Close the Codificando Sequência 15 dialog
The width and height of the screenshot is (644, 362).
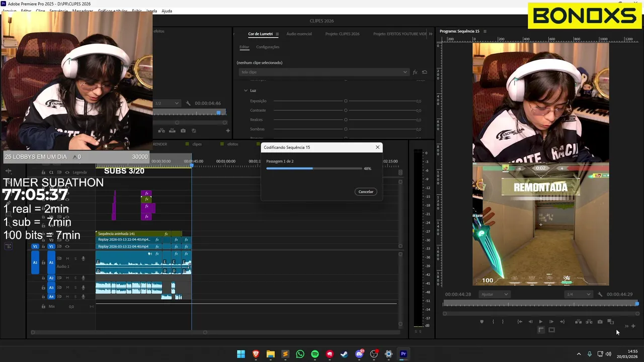tap(377, 147)
